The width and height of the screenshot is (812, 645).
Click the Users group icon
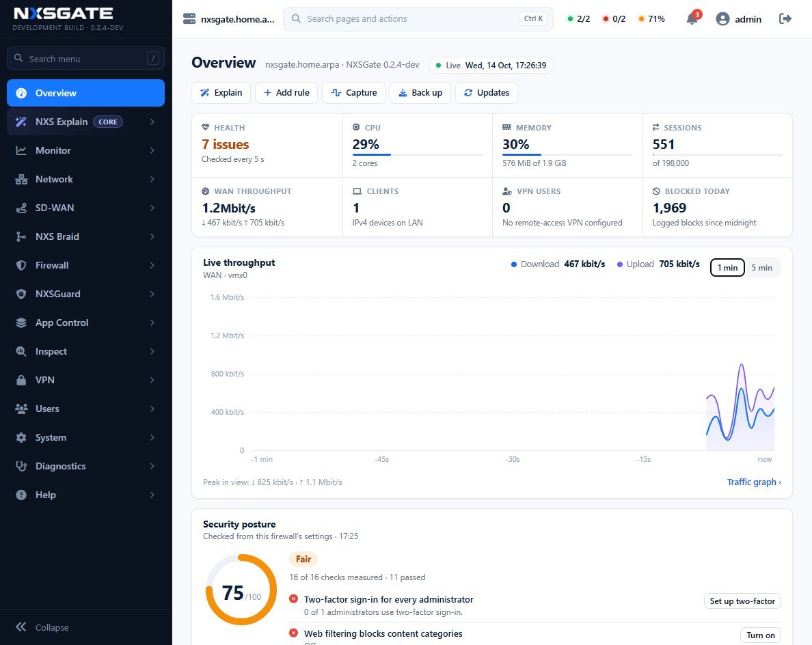21,409
